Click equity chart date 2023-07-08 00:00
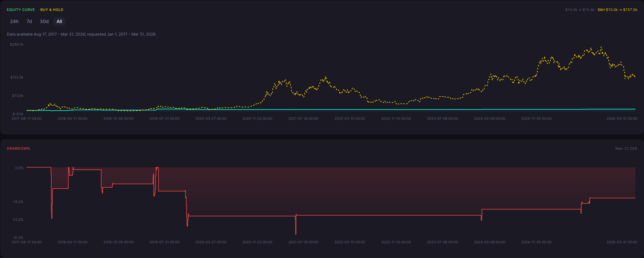This screenshot has height=258, width=644. 443,118
